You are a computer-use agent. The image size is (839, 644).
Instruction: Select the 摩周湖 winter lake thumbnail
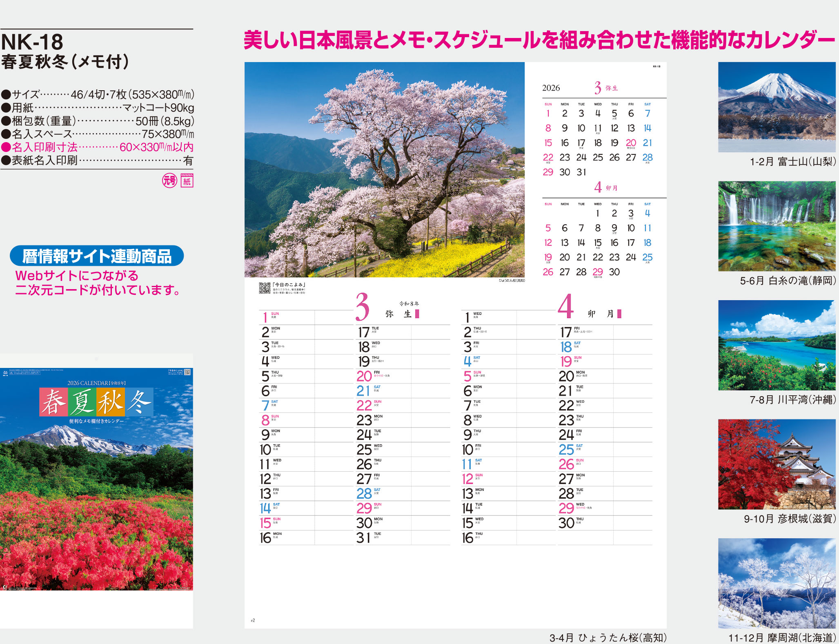tap(777, 583)
